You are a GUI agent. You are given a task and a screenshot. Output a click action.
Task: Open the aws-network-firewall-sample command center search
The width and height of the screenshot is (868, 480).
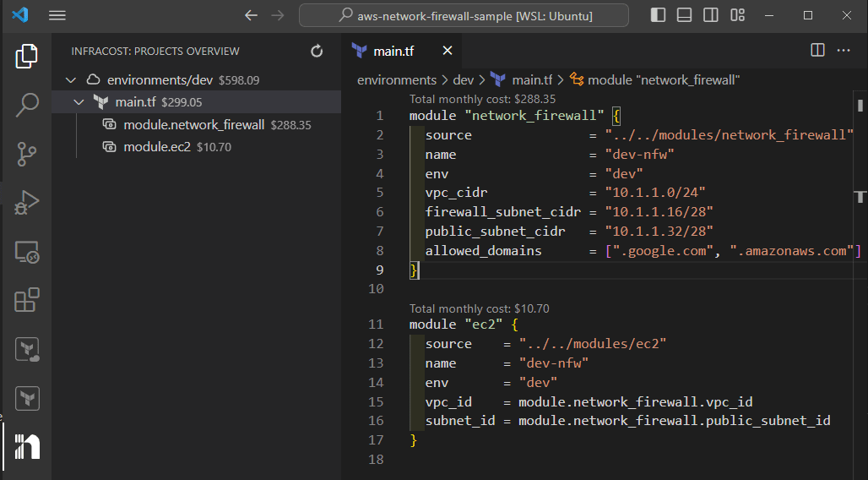tap(464, 15)
